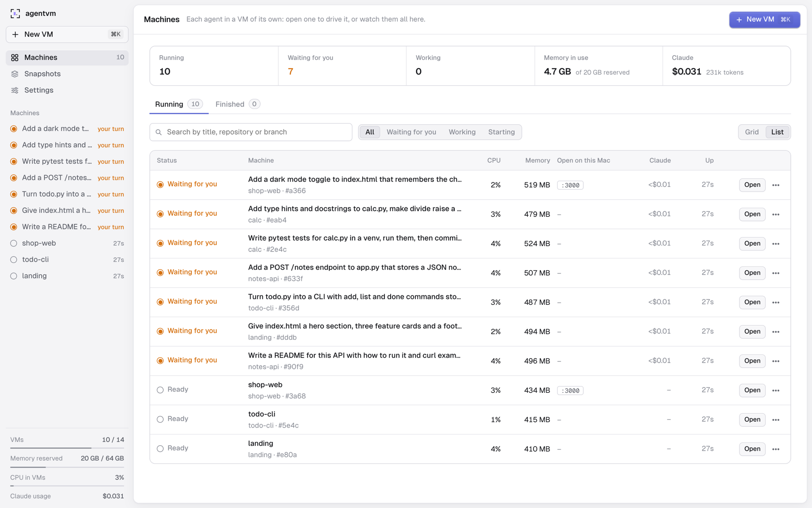Image resolution: width=812 pixels, height=508 pixels.
Task: Open more options for shop-web Ready row
Action: click(x=776, y=391)
